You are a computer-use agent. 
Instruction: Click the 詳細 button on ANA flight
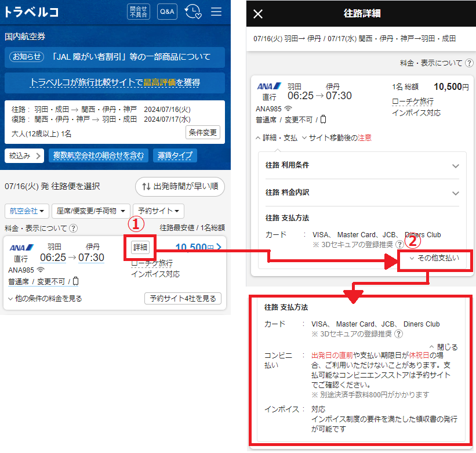(x=141, y=247)
